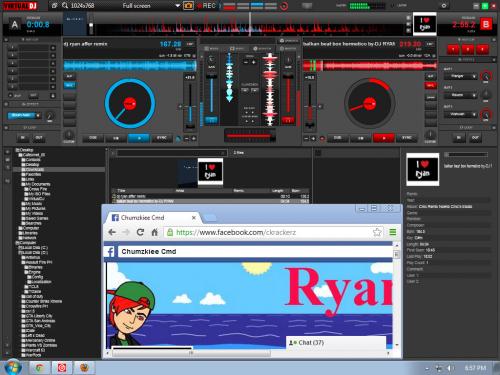Bookmark page with Chrome star icon

pyautogui.click(x=377, y=232)
